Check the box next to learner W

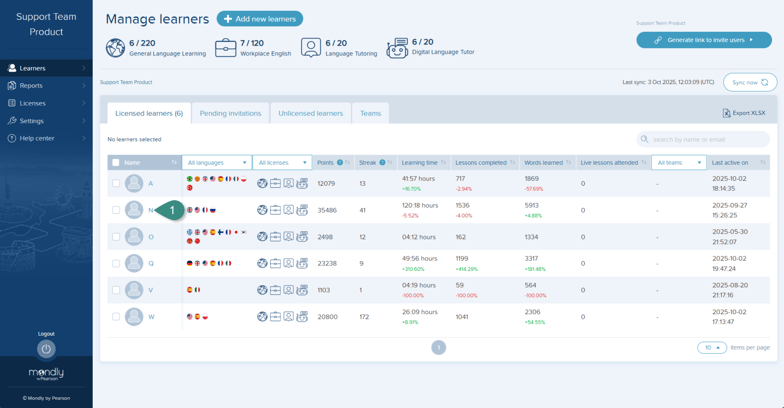(116, 317)
